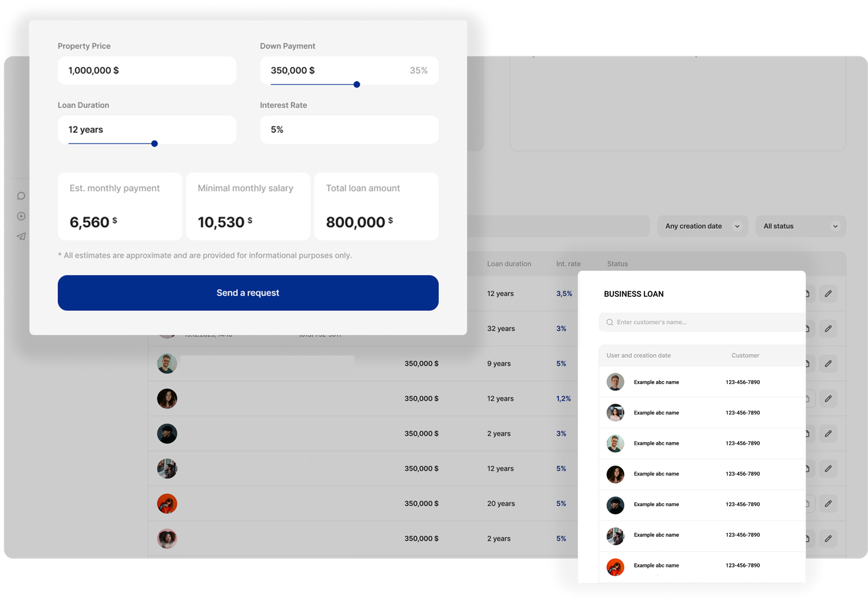The width and height of the screenshot is (868, 604).
Task: Click the Customer column header in Business Loan
Action: [x=745, y=356]
